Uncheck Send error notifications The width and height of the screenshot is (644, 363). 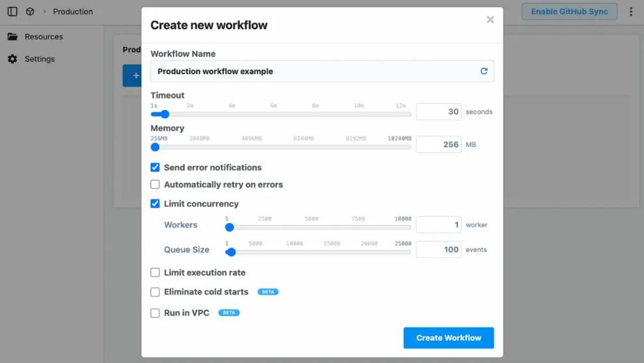coord(155,167)
